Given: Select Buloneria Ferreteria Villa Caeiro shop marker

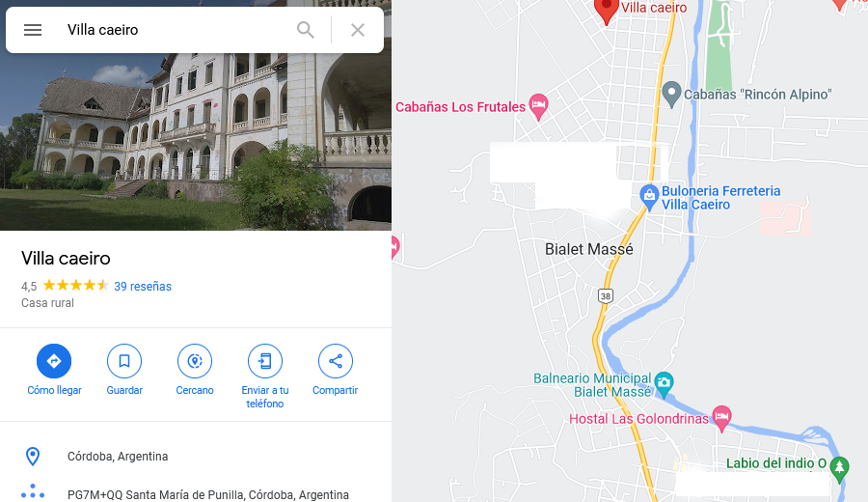Looking at the screenshot, I should [649, 197].
